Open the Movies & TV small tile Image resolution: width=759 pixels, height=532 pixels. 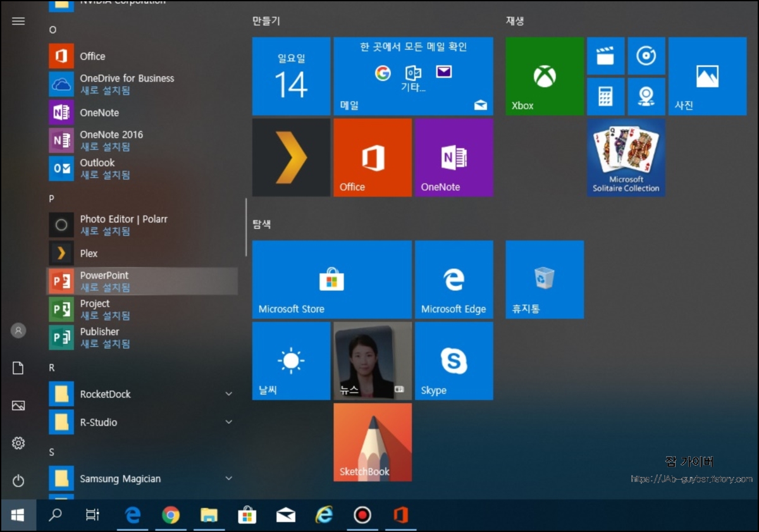point(605,56)
